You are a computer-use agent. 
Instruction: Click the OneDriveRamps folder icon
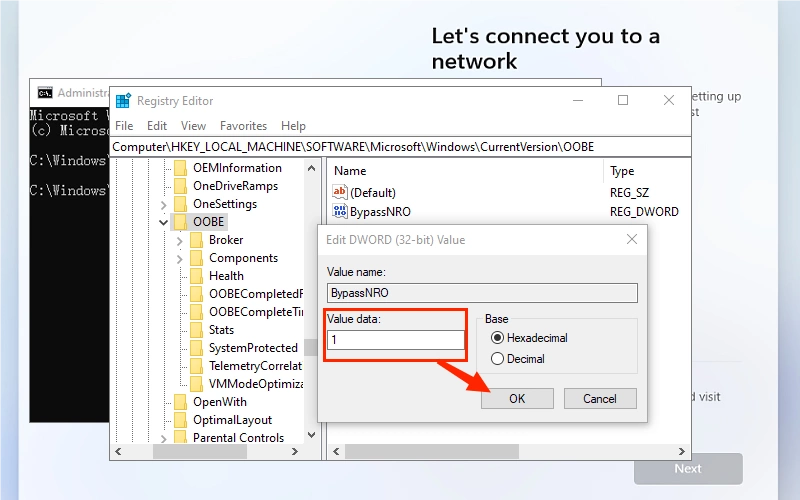[181, 186]
